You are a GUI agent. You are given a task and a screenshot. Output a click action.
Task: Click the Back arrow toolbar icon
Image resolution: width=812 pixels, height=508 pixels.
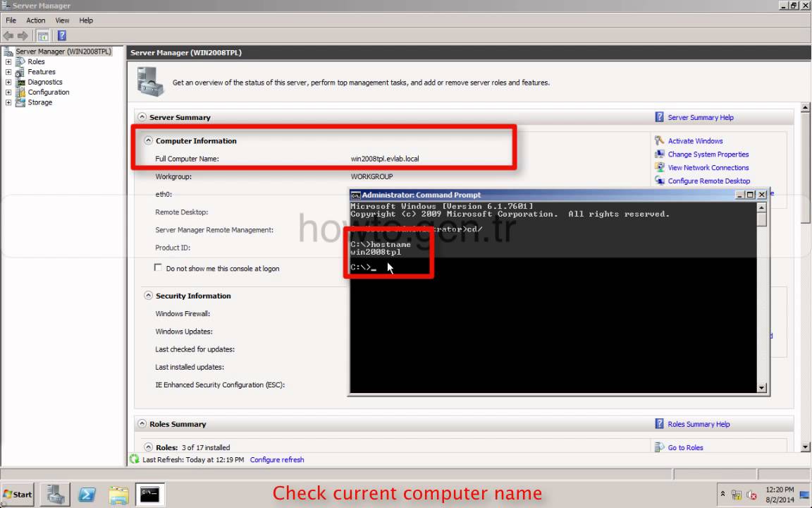pos(8,36)
